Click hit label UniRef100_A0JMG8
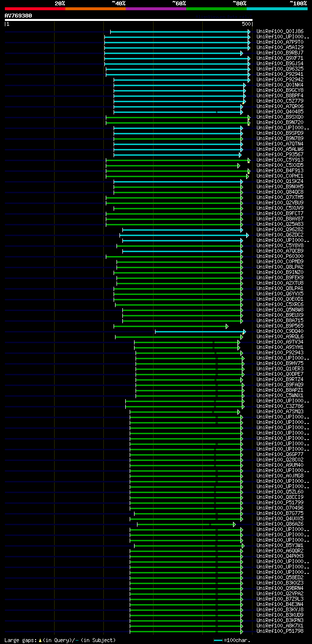The width and height of the screenshot is (312, 644). click(280, 476)
